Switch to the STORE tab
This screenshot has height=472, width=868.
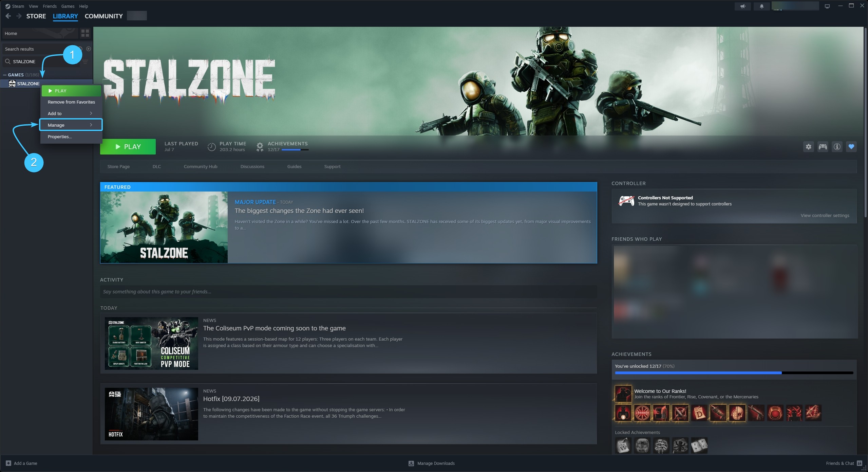coord(36,16)
